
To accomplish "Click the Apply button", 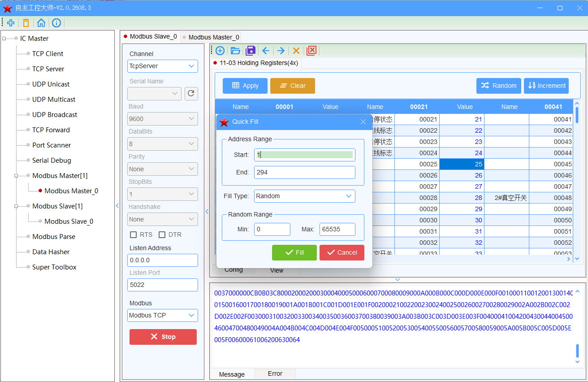I will coord(245,86).
